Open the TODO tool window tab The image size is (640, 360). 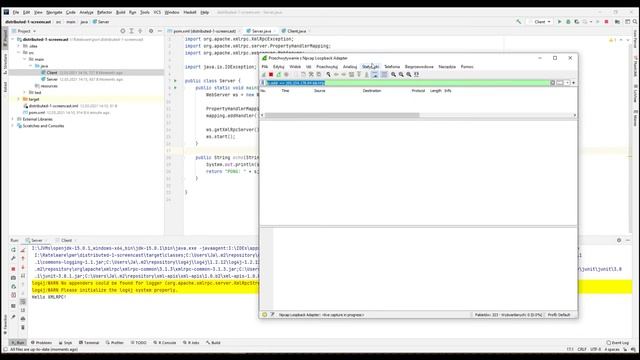tap(139, 343)
